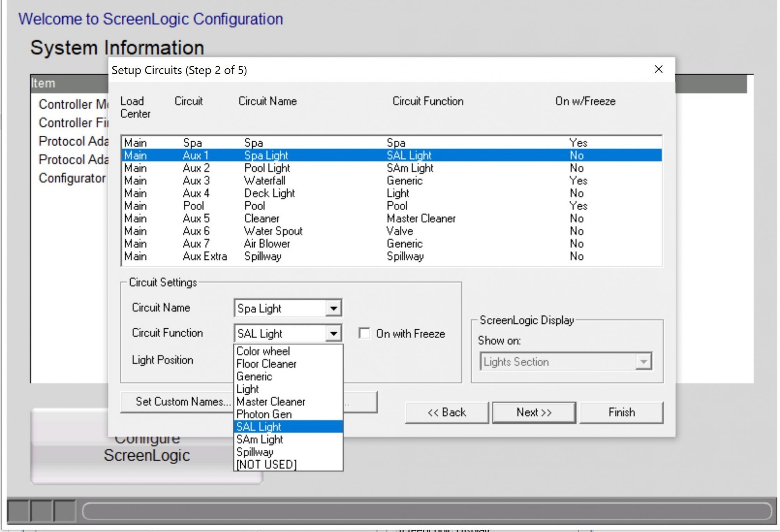Open the Circuit Name dropdown arrow
The height and width of the screenshot is (532, 780).
(x=333, y=309)
